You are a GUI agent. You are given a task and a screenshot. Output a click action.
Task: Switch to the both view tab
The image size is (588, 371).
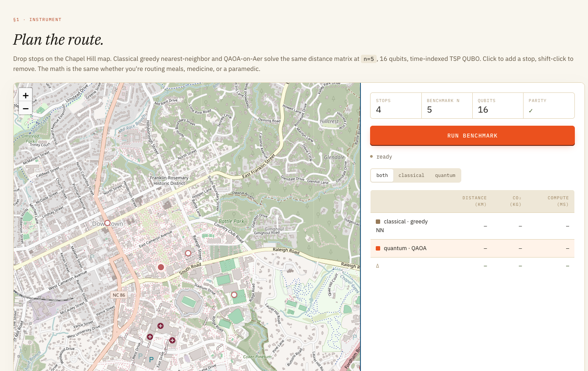382,175
